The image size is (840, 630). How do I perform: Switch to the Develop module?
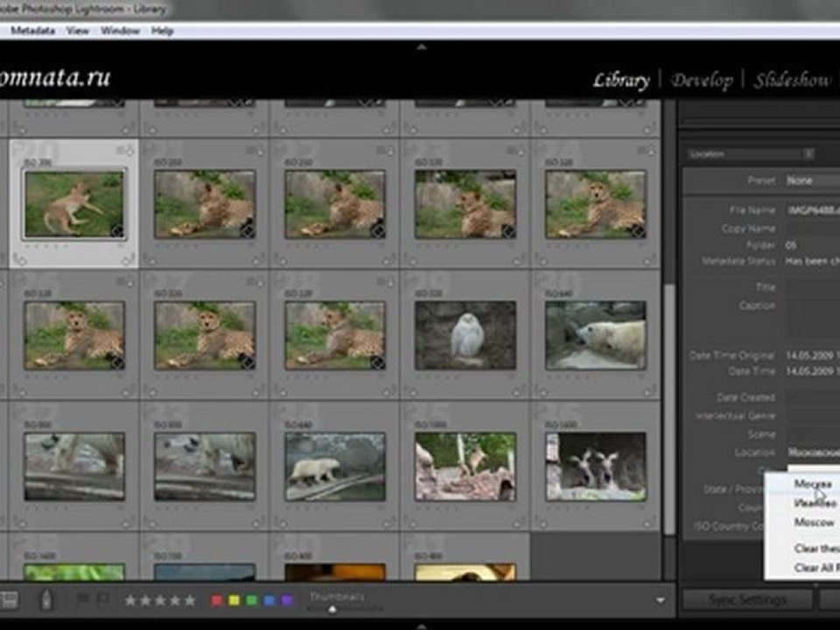tap(702, 80)
